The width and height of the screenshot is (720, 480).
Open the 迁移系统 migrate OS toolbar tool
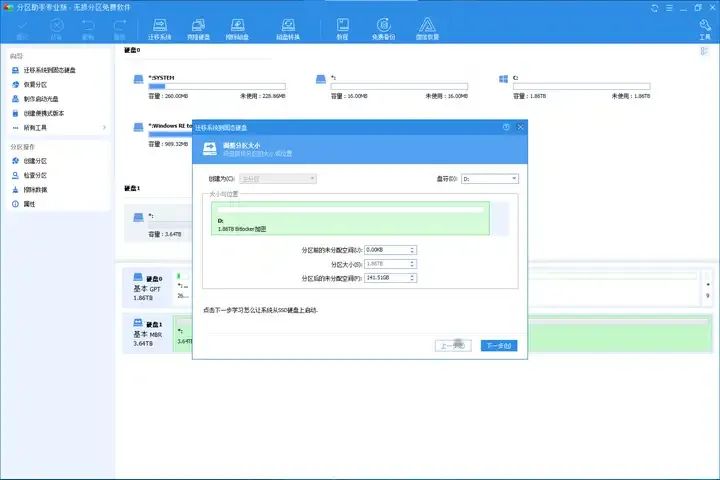[159, 29]
